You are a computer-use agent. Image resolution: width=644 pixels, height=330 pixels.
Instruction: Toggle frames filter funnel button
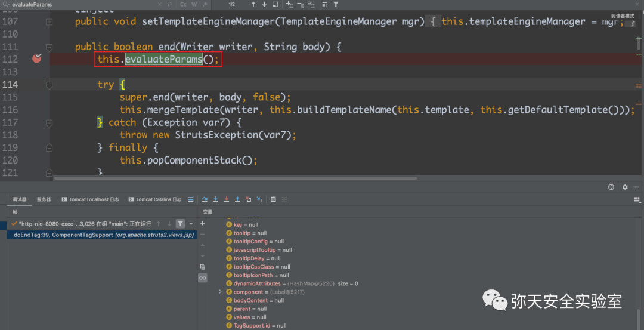(x=180, y=224)
